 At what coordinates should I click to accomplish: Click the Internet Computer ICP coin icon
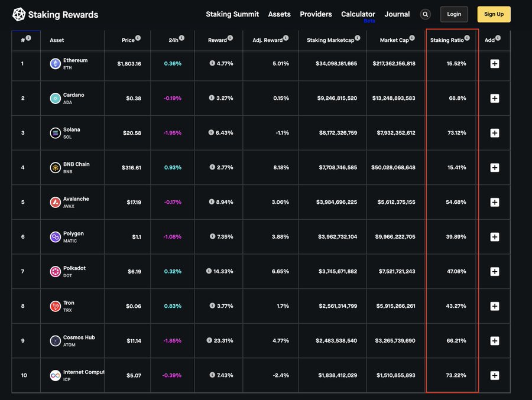pos(56,375)
